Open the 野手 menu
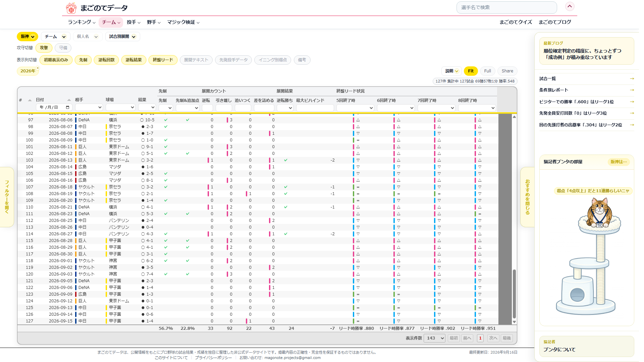 pos(154,22)
